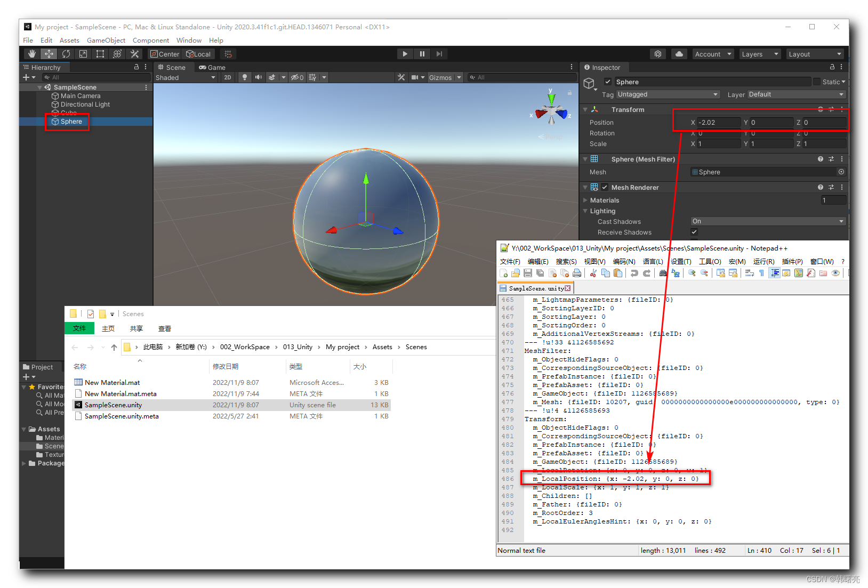Open the Cast Shadows dropdown

tap(768, 221)
